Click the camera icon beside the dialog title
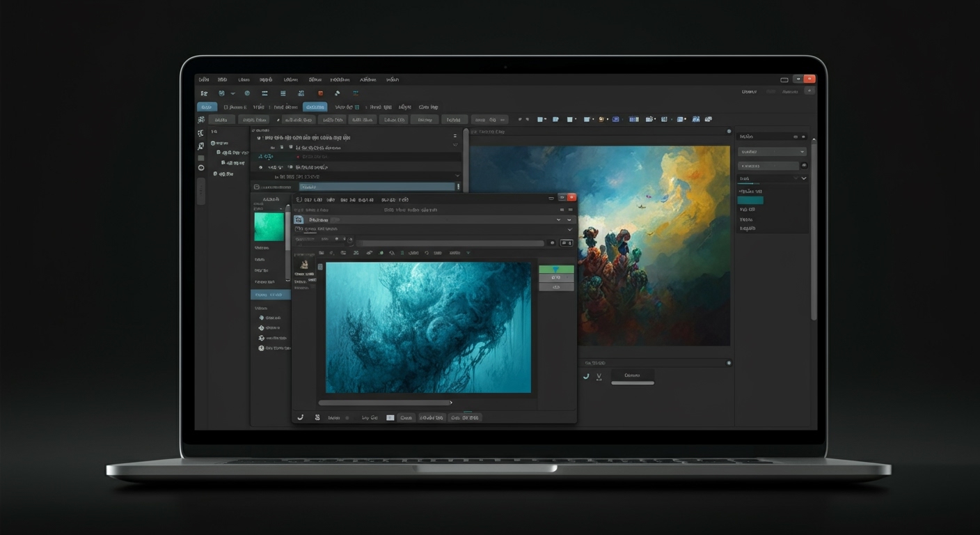This screenshot has width=980, height=535. pyautogui.click(x=299, y=219)
